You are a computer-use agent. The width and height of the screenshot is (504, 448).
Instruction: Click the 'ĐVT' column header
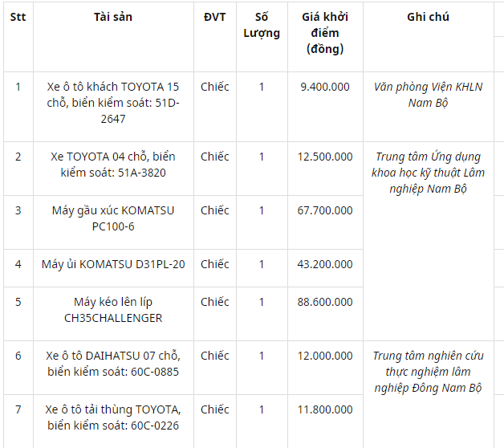pyautogui.click(x=214, y=17)
